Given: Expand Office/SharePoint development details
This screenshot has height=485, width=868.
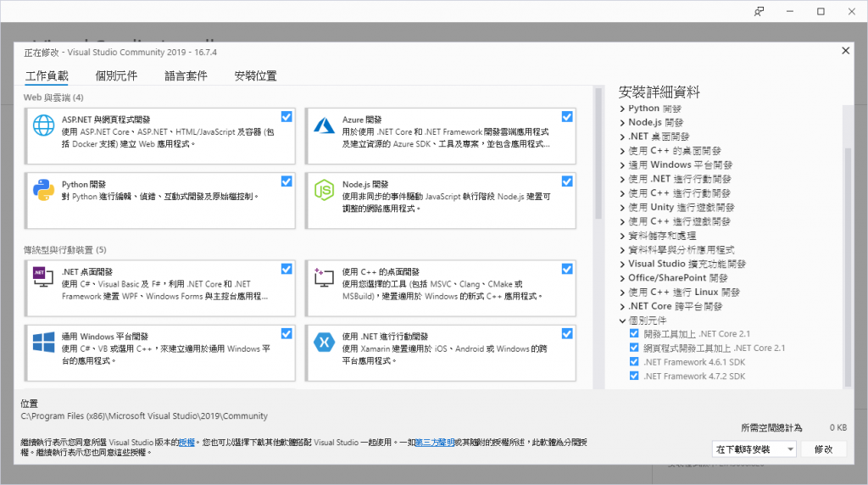Looking at the screenshot, I should pyautogui.click(x=622, y=278).
